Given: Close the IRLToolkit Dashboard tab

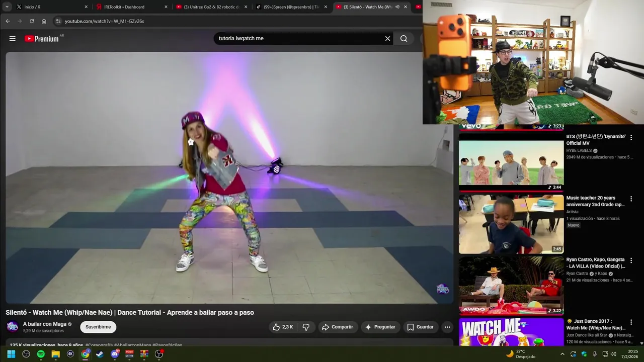Looking at the screenshot, I should [166, 7].
